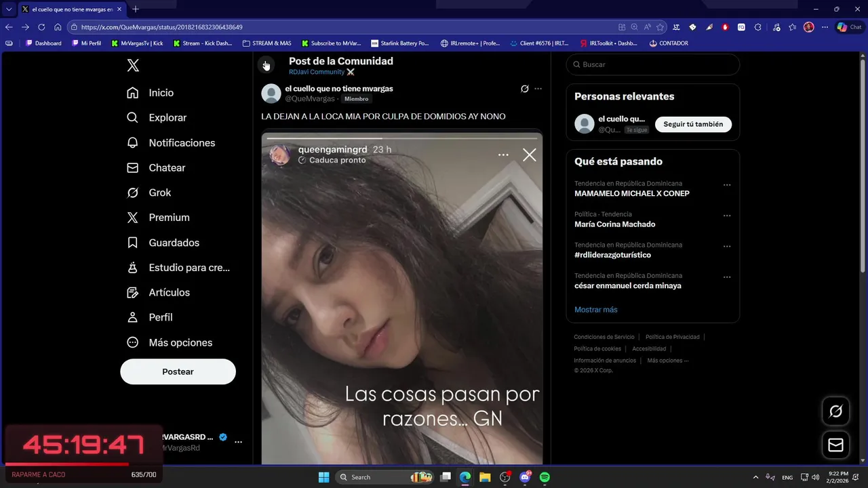
Task: Open tab list dropdown arrow
Action: [x=9, y=9]
